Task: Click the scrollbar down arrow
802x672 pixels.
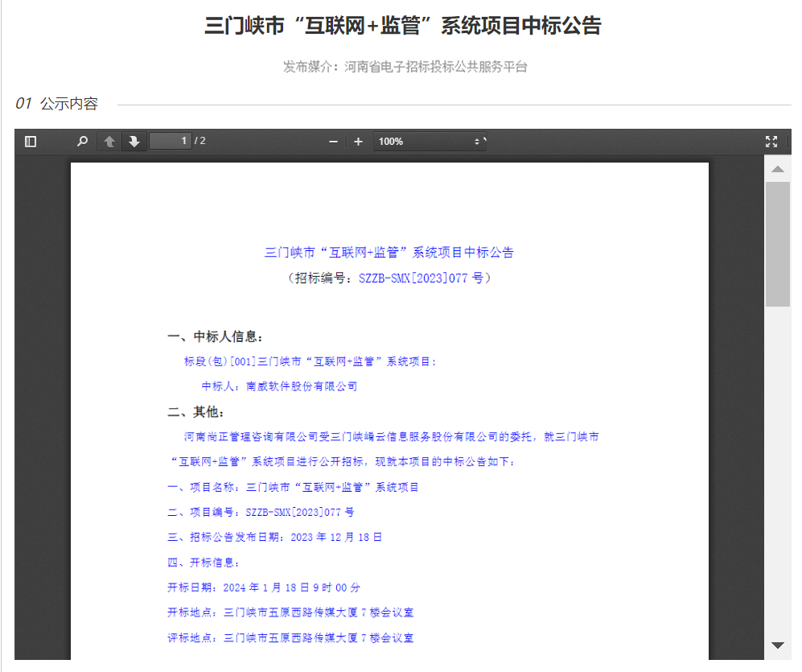Action: pyautogui.click(x=777, y=645)
